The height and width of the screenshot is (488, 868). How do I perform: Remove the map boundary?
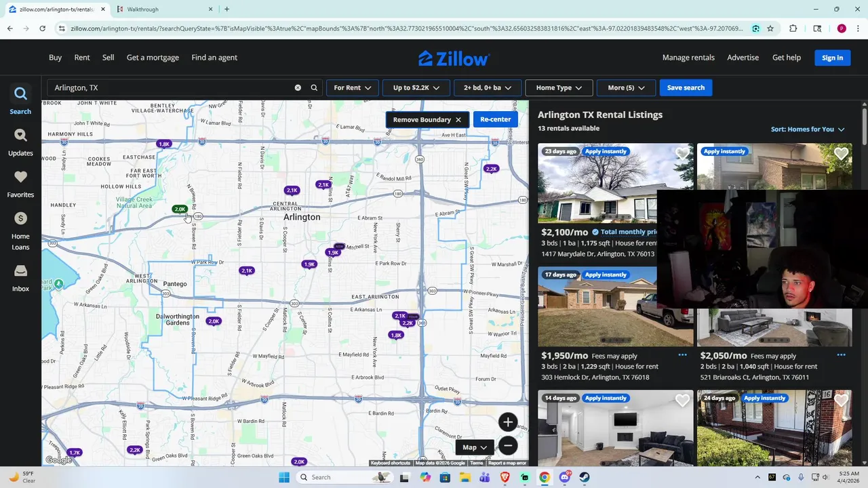pyautogui.click(x=427, y=119)
